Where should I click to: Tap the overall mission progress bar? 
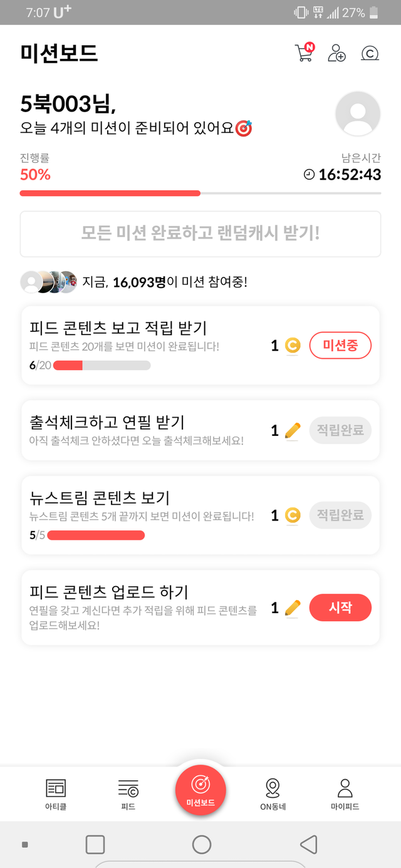(x=200, y=194)
